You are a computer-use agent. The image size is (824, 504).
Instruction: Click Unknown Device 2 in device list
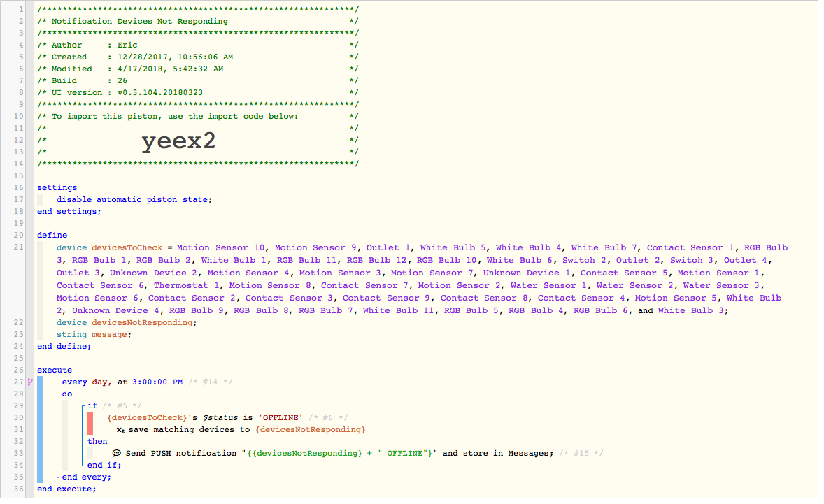(x=153, y=273)
